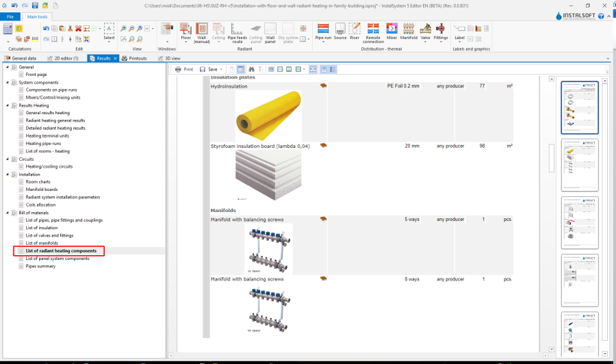Click the binoculars find icon
This screenshot has width=616, height=364.
tap(251, 69)
